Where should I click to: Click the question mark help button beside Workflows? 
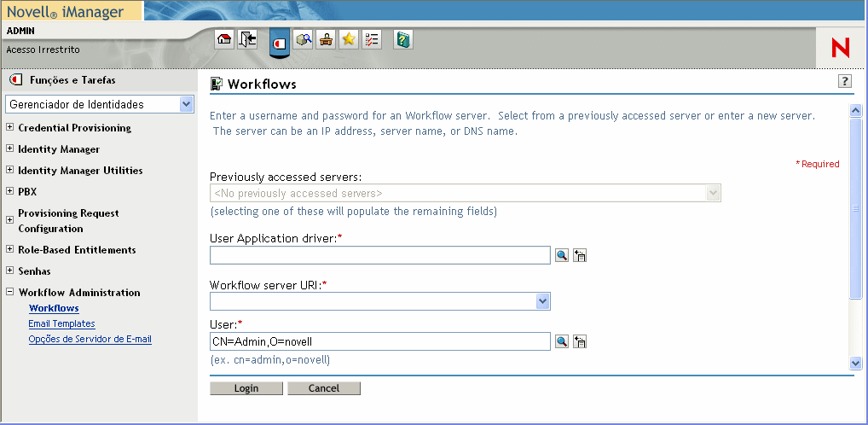[x=845, y=81]
